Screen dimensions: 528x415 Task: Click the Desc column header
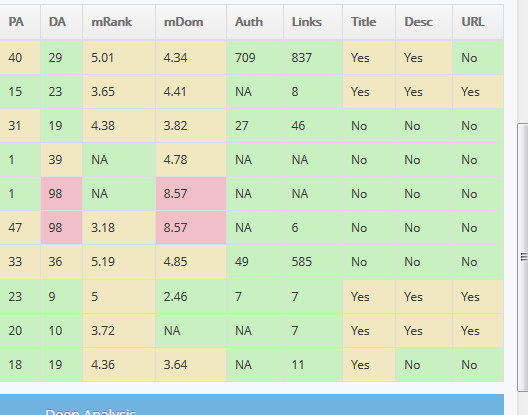click(x=424, y=22)
